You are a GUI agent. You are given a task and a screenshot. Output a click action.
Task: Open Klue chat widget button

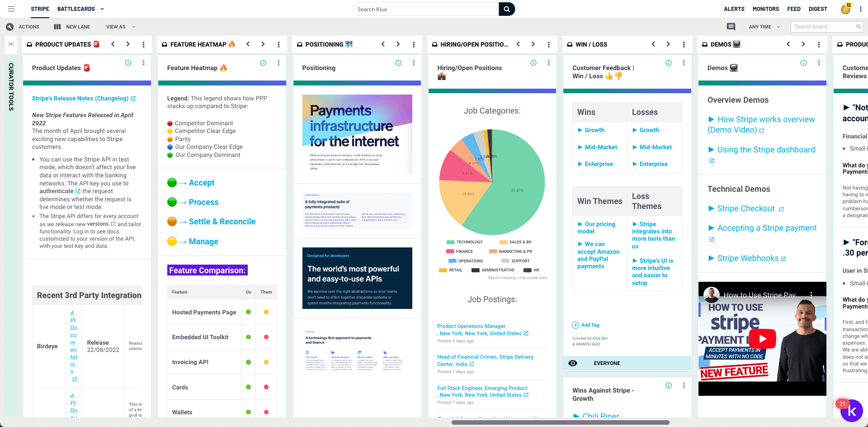(852, 411)
